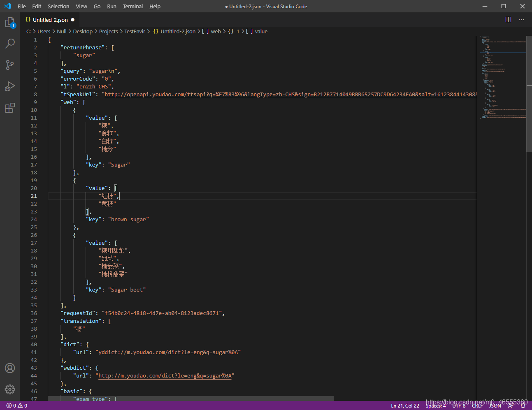Viewport: 532px width, 410px height.
Task: Open the Search view icon
Action: tap(10, 43)
